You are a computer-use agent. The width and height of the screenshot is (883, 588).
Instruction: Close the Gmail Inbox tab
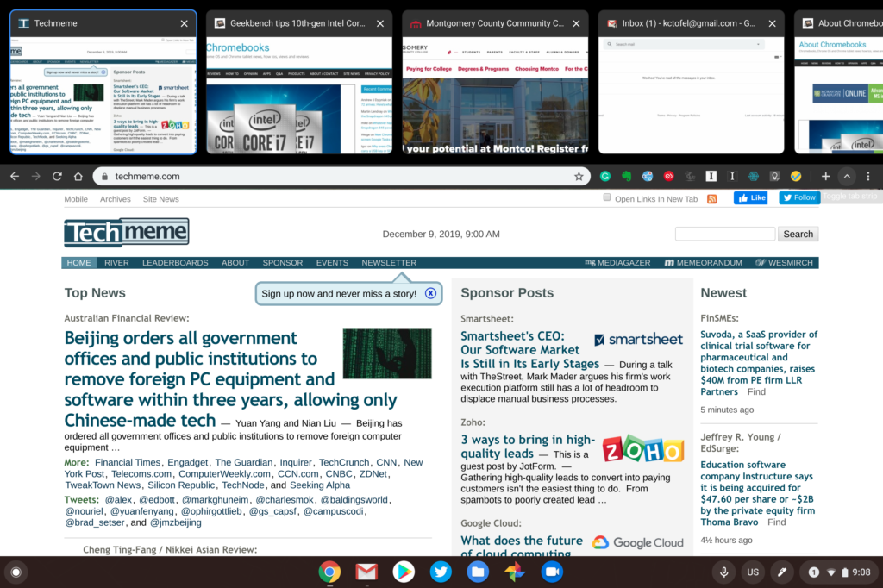click(772, 23)
